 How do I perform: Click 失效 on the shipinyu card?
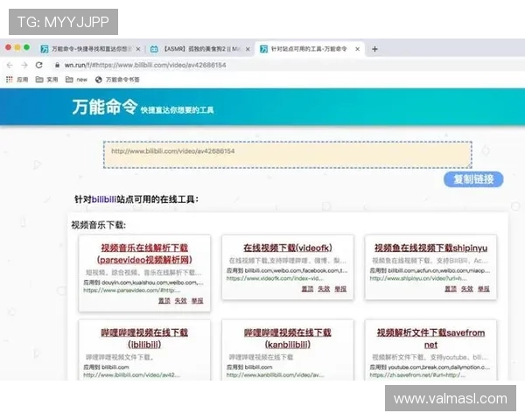[467, 289]
